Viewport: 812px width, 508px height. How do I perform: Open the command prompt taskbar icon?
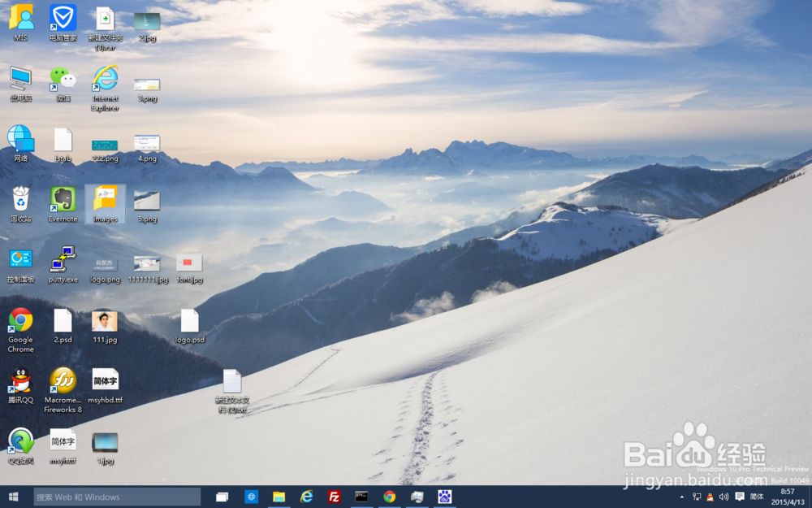361,497
